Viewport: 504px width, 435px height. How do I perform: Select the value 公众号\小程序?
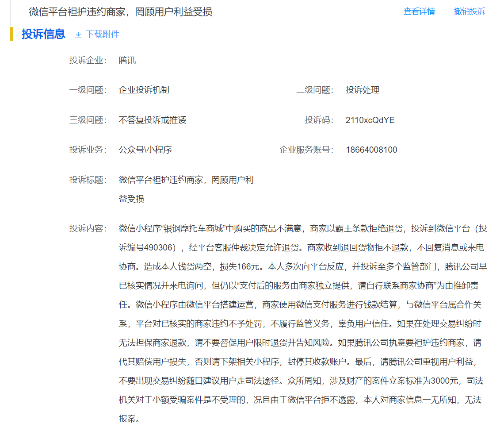(x=145, y=150)
